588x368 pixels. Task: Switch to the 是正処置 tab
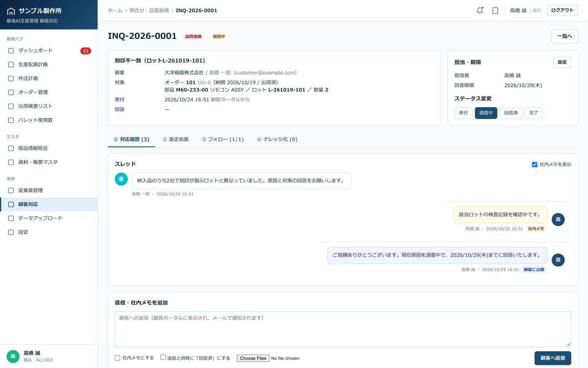176,139
